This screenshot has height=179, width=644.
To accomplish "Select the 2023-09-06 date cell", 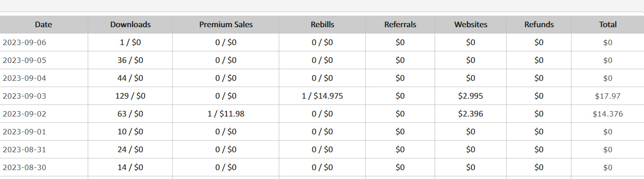I will coord(44,42).
